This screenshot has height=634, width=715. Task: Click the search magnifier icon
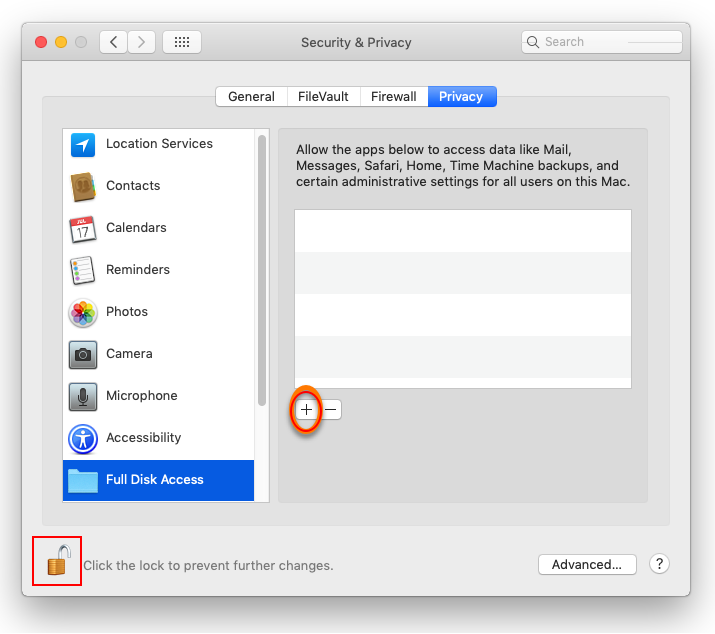[x=533, y=42]
